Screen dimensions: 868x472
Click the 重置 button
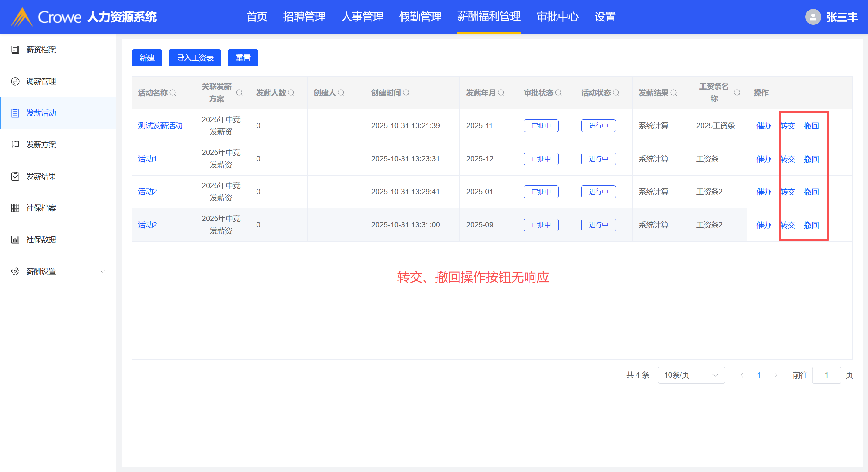pyautogui.click(x=243, y=58)
